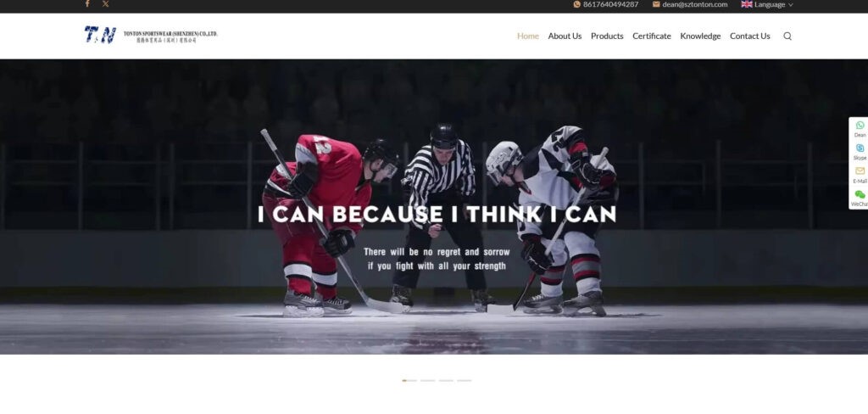The height and width of the screenshot is (414, 868).
Task: Open the Knowledge page link
Action: coord(700,36)
